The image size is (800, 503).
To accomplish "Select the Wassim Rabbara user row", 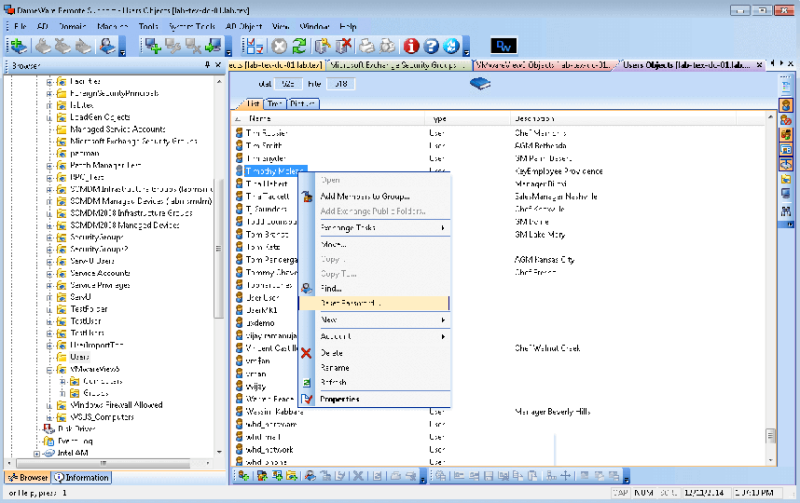I will click(x=497, y=411).
